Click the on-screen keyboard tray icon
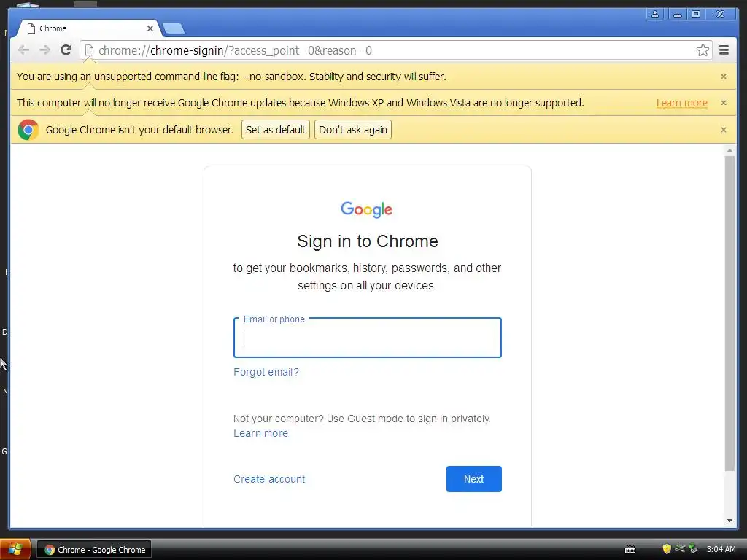The image size is (747, 560). pos(630,550)
